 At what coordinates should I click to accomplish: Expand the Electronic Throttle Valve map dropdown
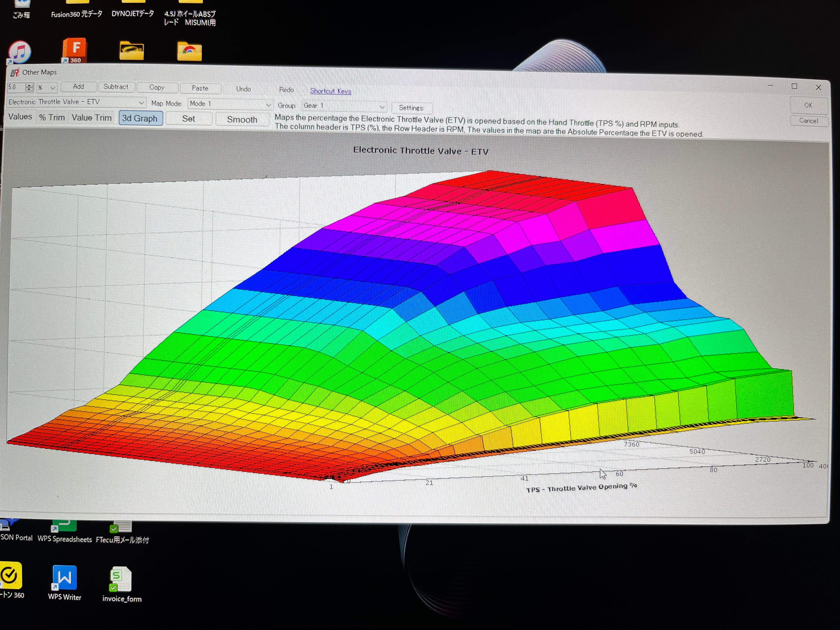pyautogui.click(x=141, y=102)
